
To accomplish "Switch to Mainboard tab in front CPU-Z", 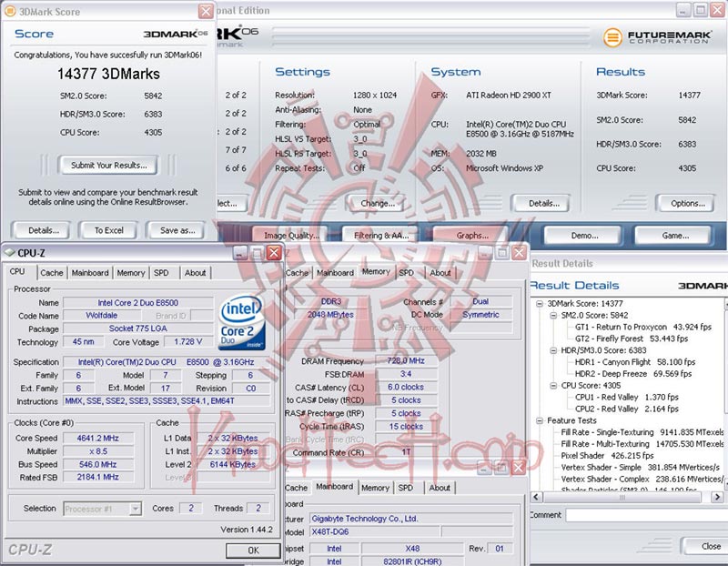I will tap(90, 273).
